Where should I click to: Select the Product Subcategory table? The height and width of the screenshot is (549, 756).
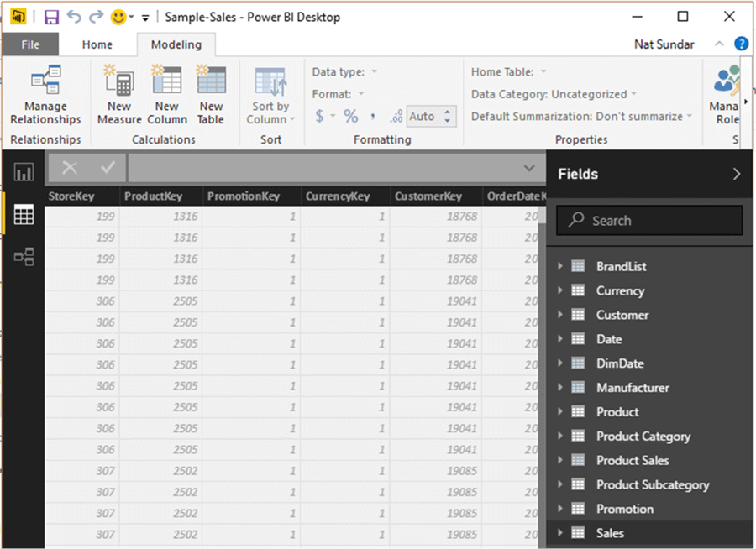point(653,484)
